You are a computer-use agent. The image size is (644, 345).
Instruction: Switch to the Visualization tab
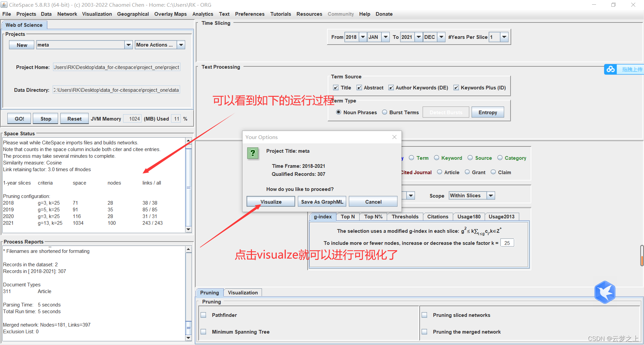[x=243, y=293]
